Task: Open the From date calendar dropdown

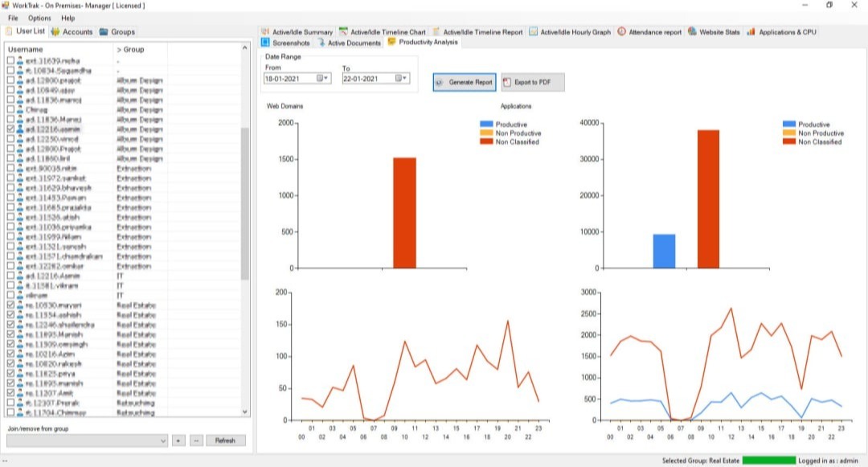Action: point(322,79)
